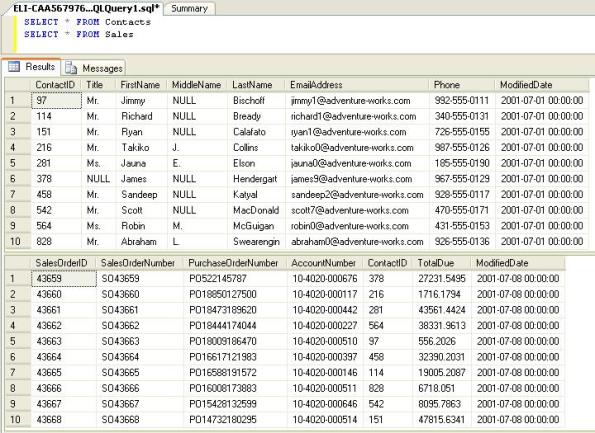Select the cell 'Bischoff'

coord(256,101)
